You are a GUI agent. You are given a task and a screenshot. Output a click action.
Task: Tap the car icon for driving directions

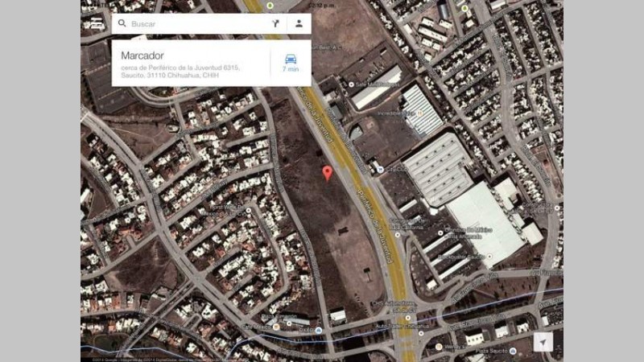(x=291, y=59)
